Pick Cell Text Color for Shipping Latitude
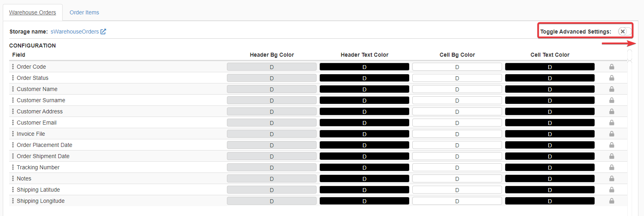Screen dimensions: 644x216 tap(549, 190)
